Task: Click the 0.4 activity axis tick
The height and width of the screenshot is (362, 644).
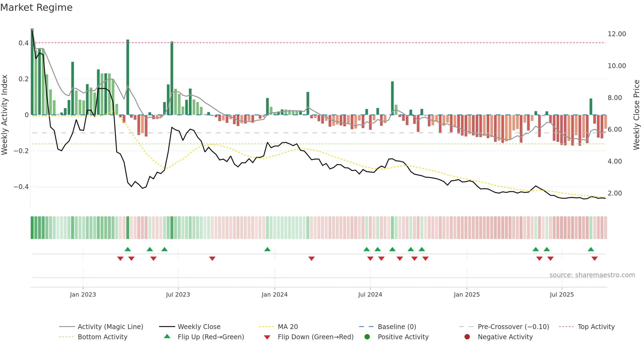Action: 24,43
